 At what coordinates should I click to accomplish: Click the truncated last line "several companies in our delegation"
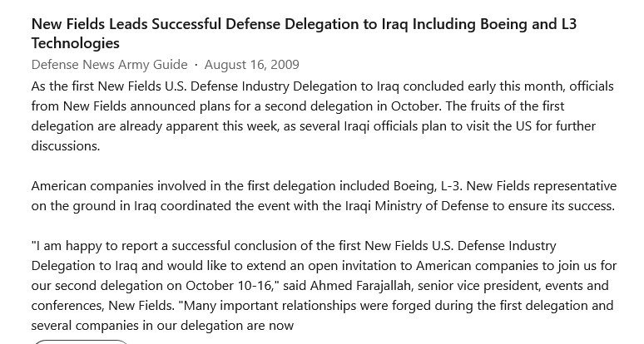tap(162, 326)
